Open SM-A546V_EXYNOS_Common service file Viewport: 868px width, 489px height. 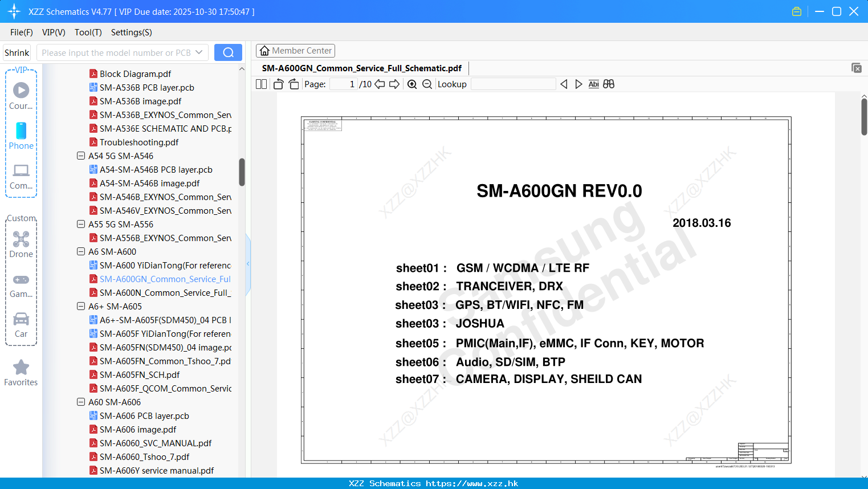160,210
